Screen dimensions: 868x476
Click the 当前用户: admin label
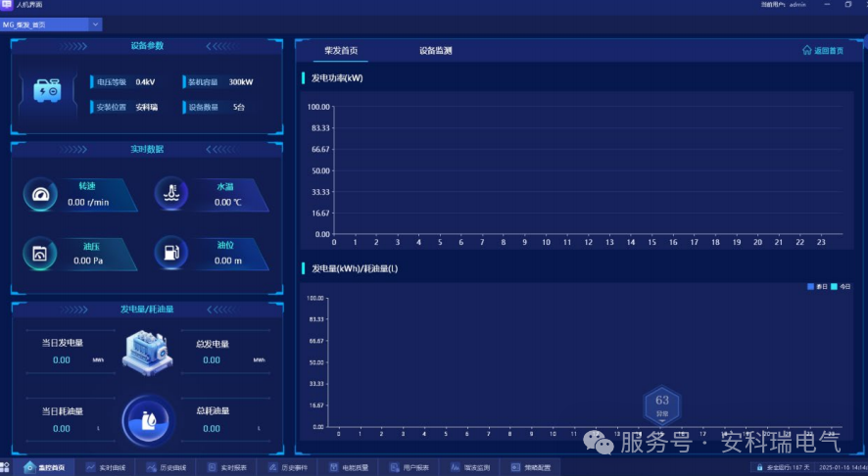pyautogui.click(x=784, y=5)
